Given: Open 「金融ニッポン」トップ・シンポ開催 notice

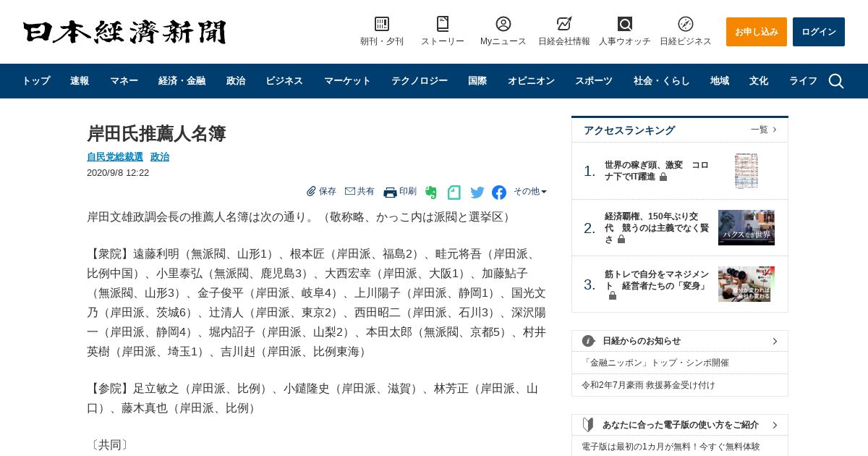Looking at the screenshot, I should pos(655,363).
